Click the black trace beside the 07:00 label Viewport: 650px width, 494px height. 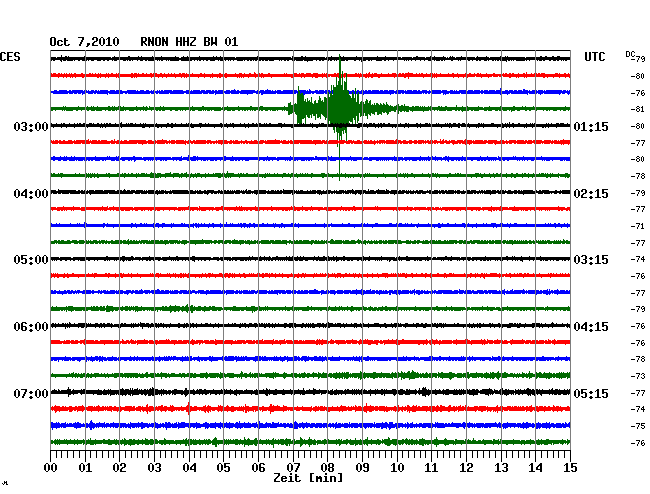tap(310, 392)
